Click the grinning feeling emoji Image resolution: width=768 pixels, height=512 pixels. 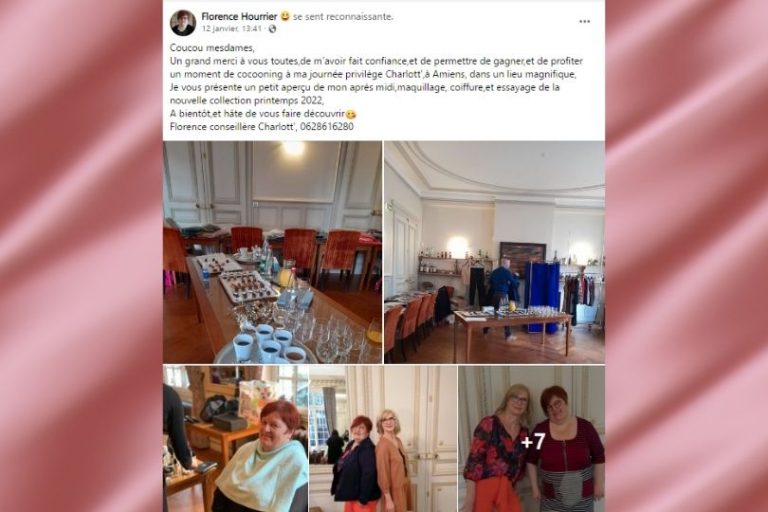(285, 16)
